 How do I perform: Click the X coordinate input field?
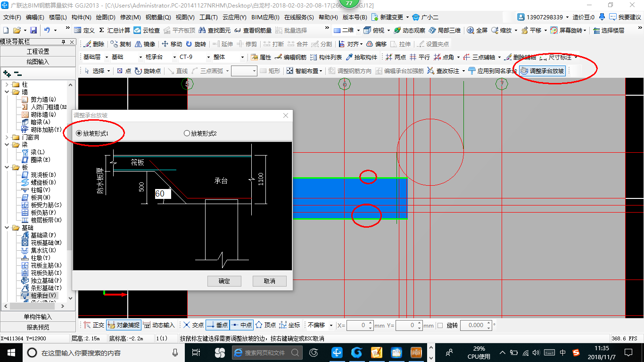(x=360, y=325)
